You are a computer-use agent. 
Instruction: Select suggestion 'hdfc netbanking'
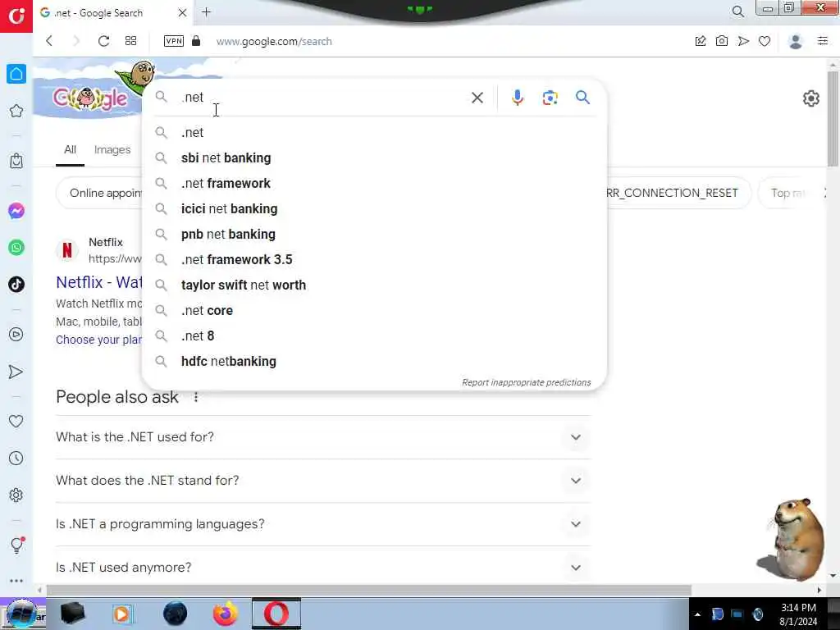point(374,362)
